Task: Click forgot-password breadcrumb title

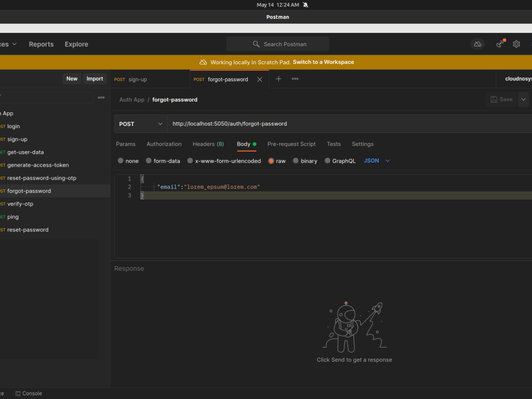Action: [174, 100]
